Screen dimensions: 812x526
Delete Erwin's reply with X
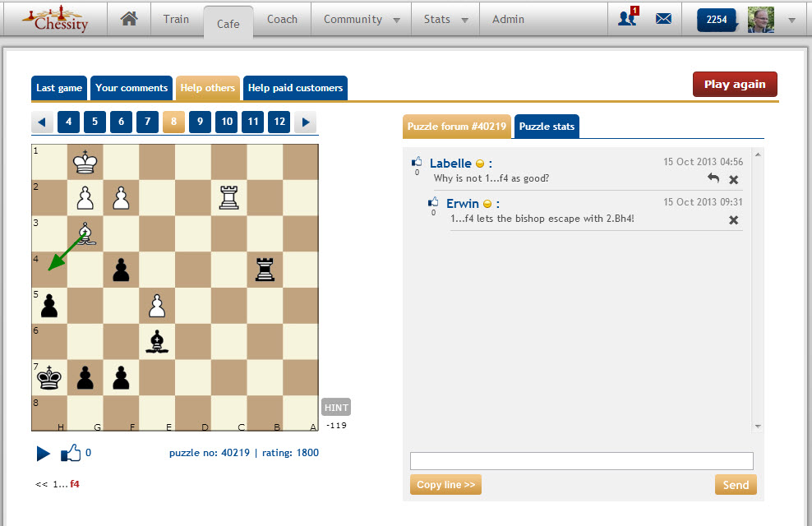[x=734, y=220]
